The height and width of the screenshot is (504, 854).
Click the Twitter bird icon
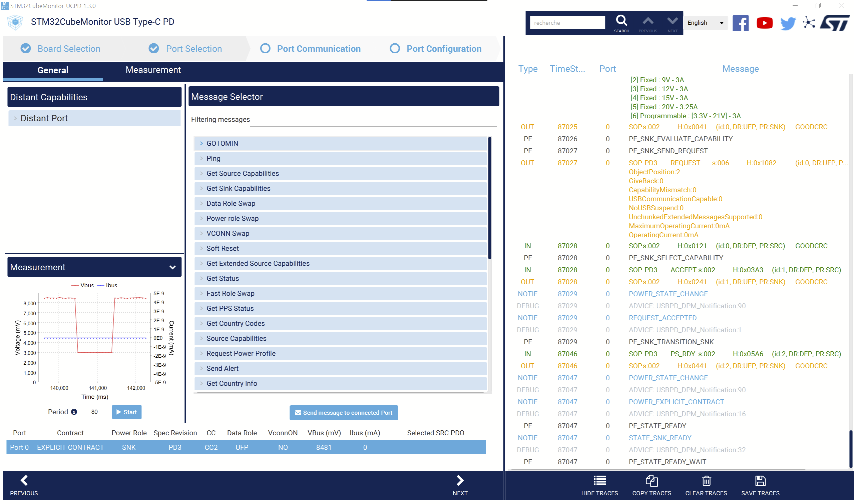pos(787,23)
